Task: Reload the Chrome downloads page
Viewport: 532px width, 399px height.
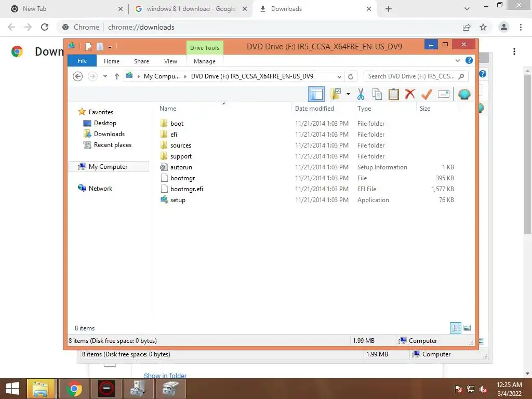Action: [x=45, y=27]
